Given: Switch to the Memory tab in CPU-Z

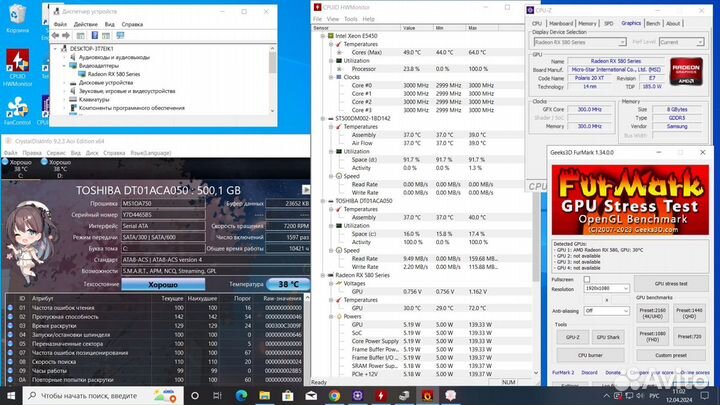Looking at the screenshot, I should (x=587, y=23).
